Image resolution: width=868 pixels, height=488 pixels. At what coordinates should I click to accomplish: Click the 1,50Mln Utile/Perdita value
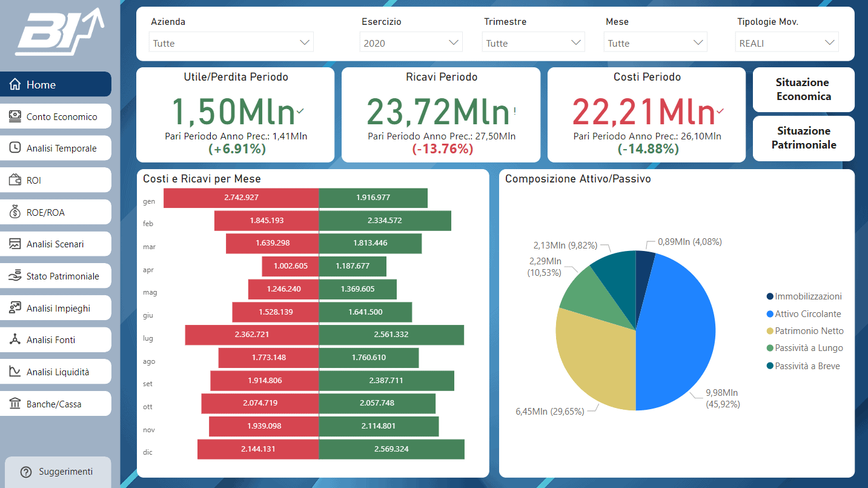tap(233, 112)
